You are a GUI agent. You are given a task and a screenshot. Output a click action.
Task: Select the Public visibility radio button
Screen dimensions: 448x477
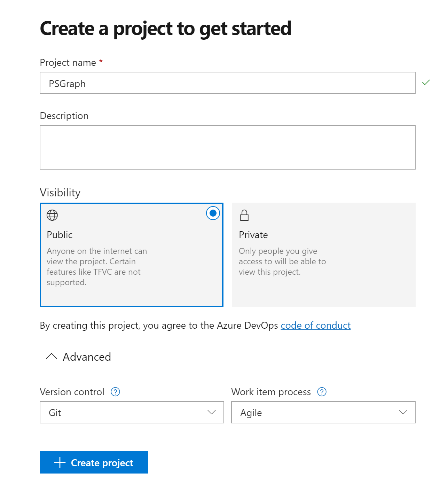[x=213, y=213]
